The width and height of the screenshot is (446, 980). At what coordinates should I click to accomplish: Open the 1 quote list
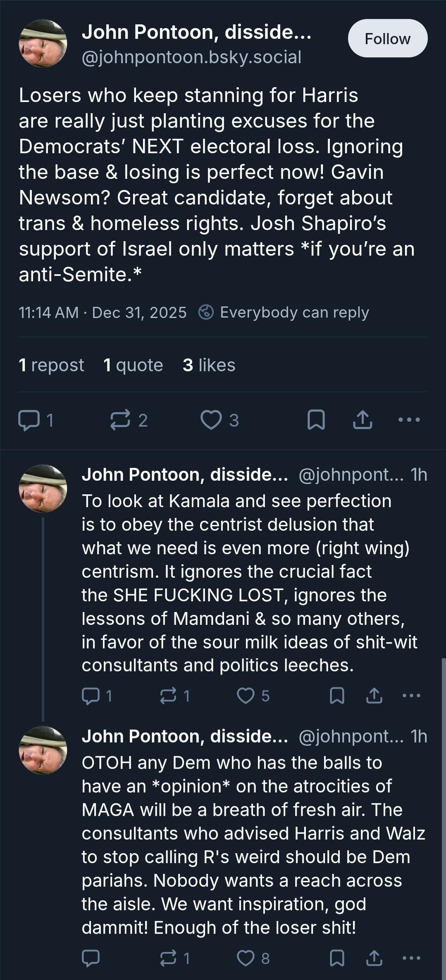pyautogui.click(x=133, y=365)
